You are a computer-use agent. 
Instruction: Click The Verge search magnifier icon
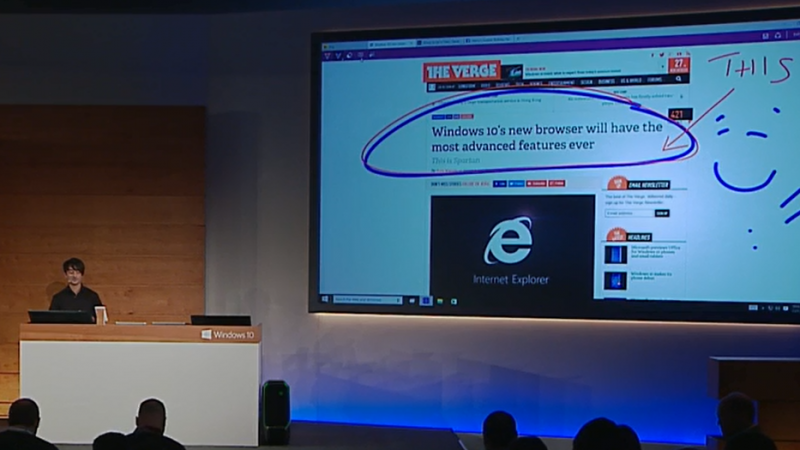click(678, 79)
